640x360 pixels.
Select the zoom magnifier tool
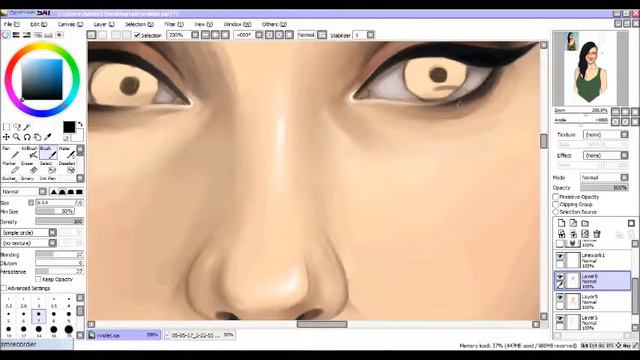[x=17, y=137]
